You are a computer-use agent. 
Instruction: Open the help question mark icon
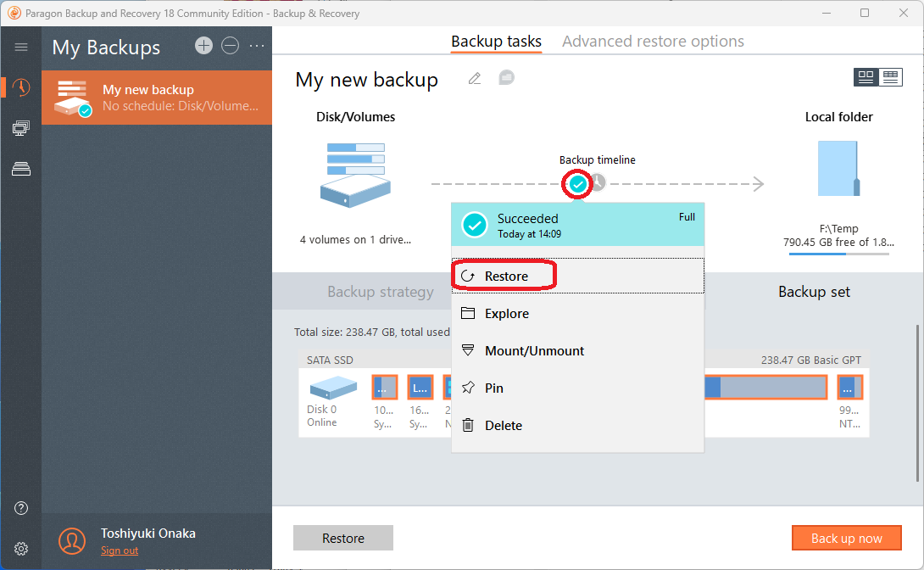click(x=21, y=508)
